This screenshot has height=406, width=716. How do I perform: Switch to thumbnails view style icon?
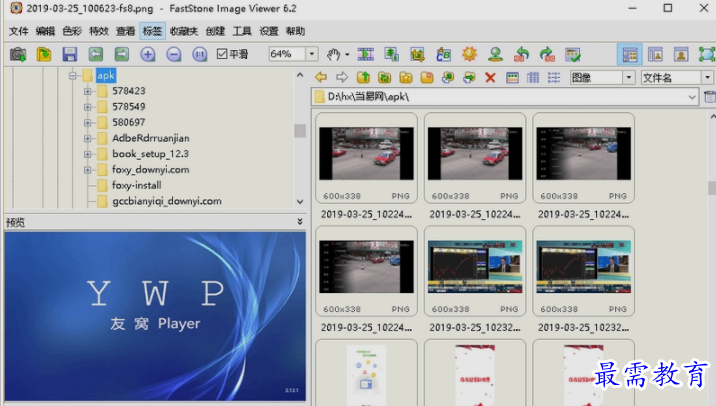click(x=512, y=78)
